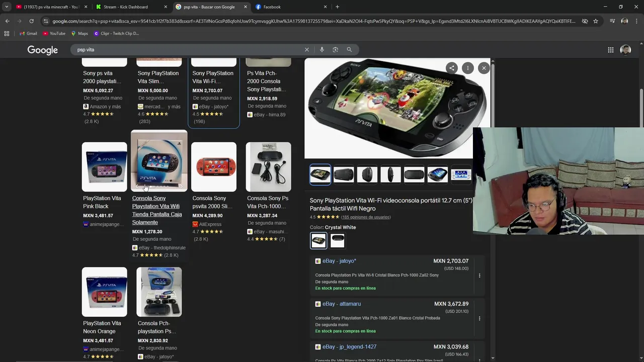
Task: Select the fifth gallery thumbnail
Action: pos(414,174)
